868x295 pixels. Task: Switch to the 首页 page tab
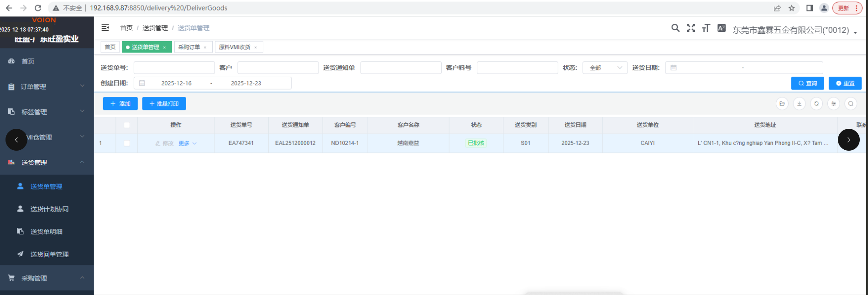click(110, 47)
